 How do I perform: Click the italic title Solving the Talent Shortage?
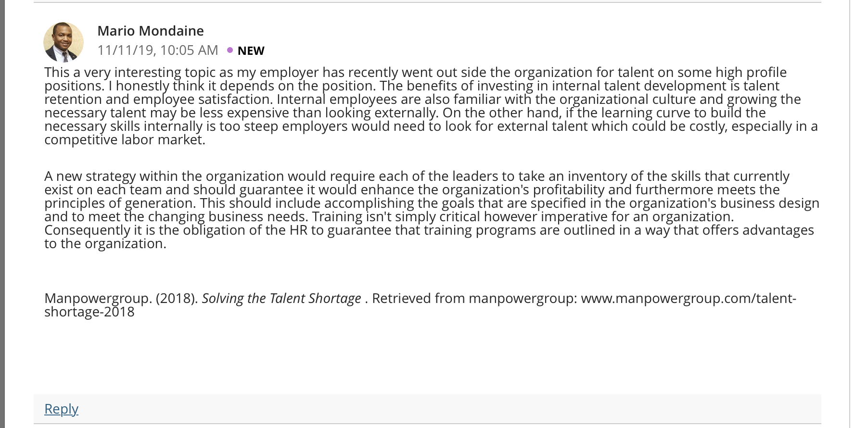pos(281,298)
